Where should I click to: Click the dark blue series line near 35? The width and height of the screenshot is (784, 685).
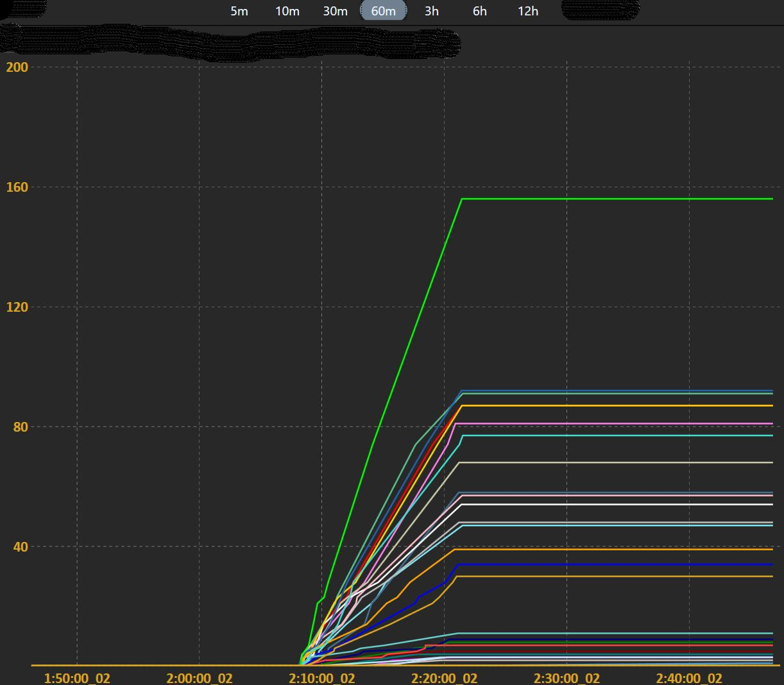coord(609,564)
